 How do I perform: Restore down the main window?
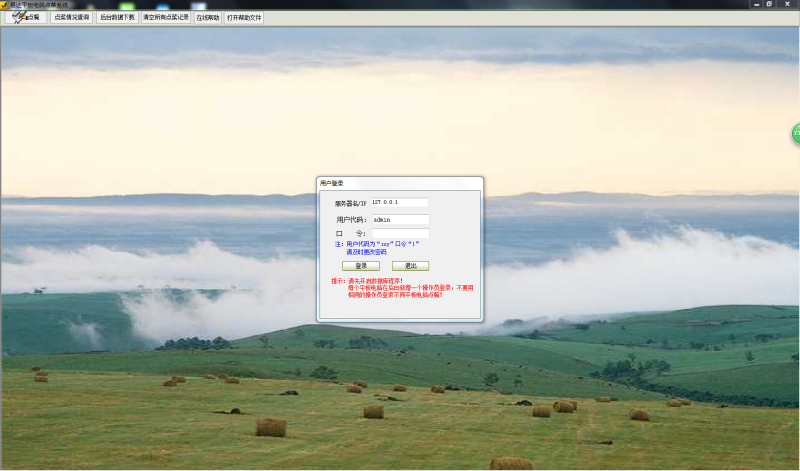coord(769,4)
